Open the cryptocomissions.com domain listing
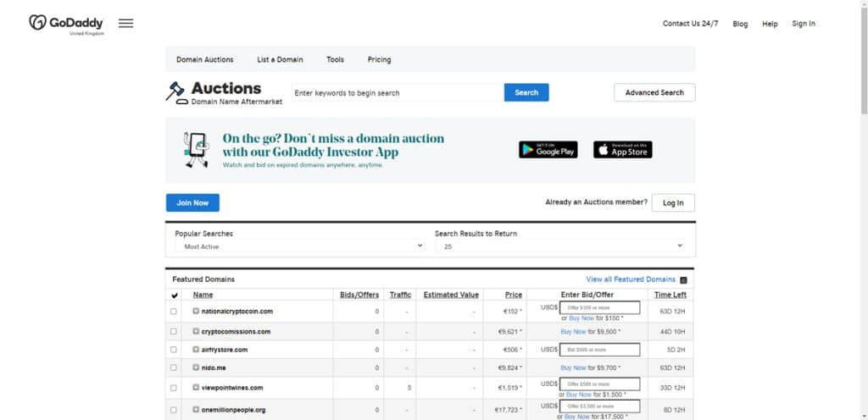The image size is (868, 420). pyautogui.click(x=236, y=332)
